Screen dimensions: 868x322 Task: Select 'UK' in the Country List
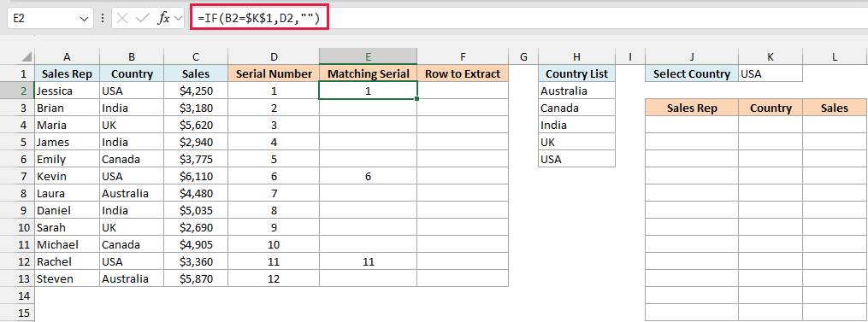pos(577,142)
